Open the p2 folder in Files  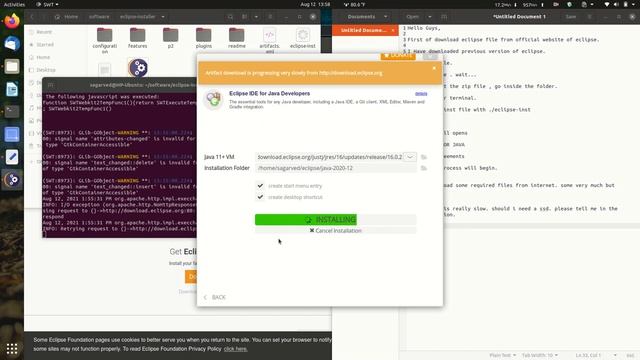pos(171,38)
